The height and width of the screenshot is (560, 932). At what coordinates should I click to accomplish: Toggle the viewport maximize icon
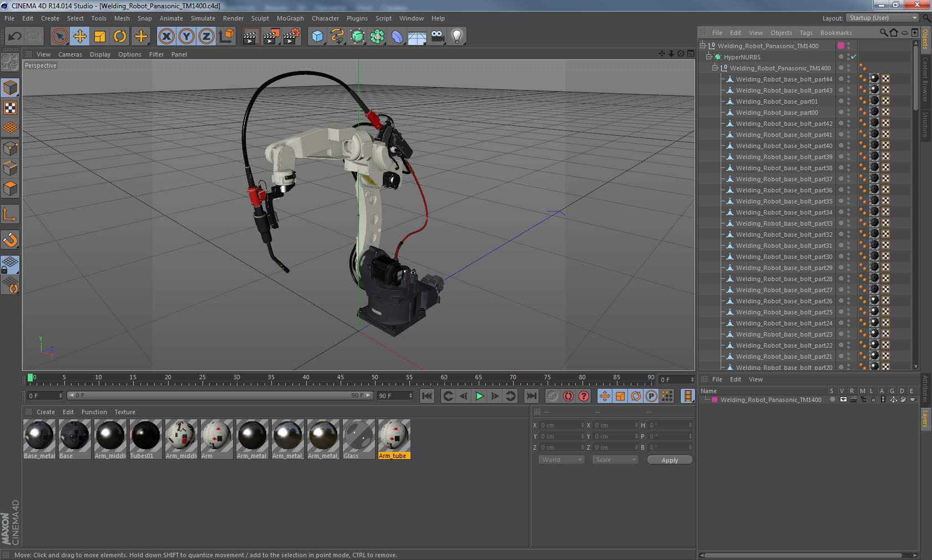[x=691, y=54]
